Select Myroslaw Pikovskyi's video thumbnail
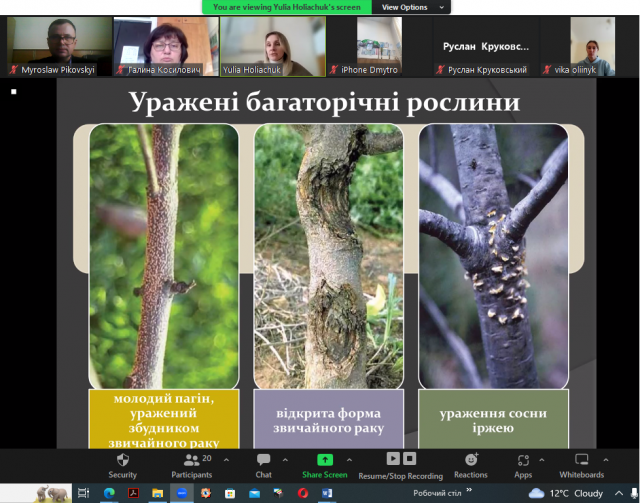 pos(60,47)
